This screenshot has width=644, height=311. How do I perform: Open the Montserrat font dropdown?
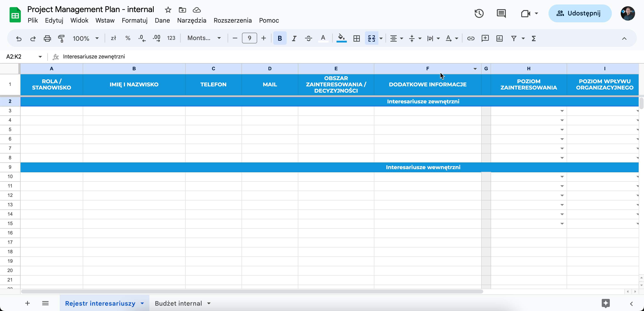coord(204,38)
